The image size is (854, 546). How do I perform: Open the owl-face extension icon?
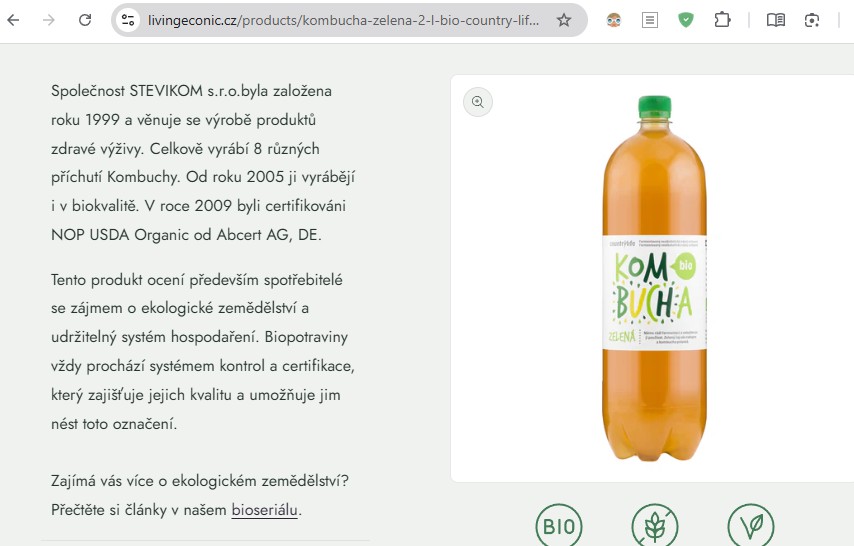(614, 20)
